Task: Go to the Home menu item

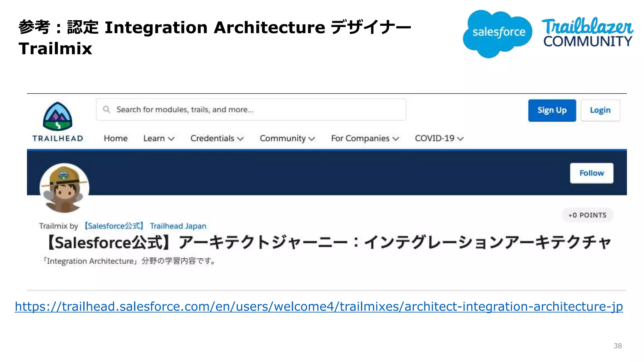Action: 115,138
